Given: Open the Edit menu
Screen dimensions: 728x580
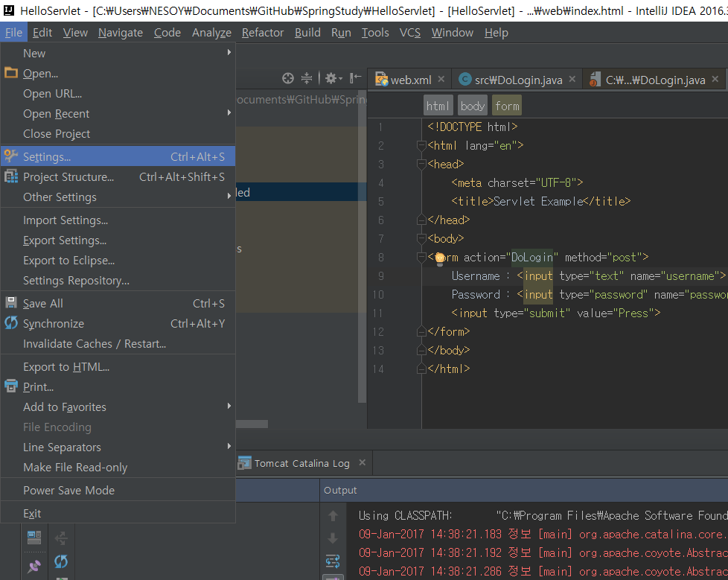Looking at the screenshot, I should pyautogui.click(x=42, y=33).
